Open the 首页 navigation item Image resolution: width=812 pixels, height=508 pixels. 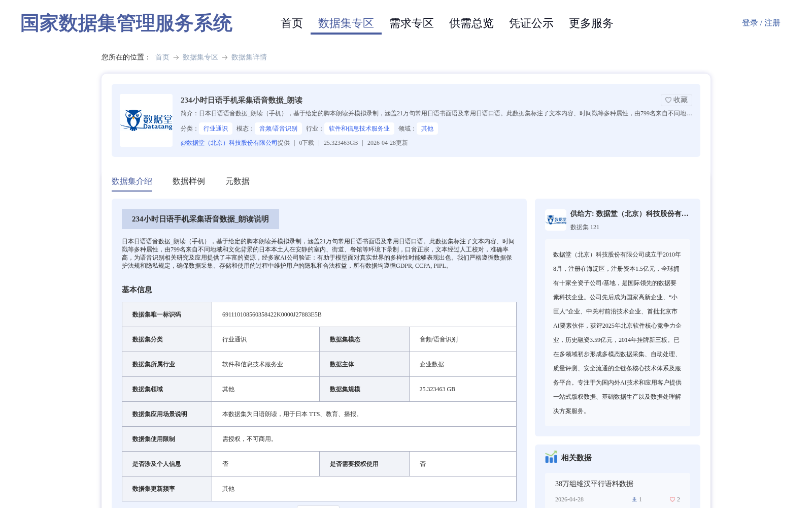tap(292, 23)
